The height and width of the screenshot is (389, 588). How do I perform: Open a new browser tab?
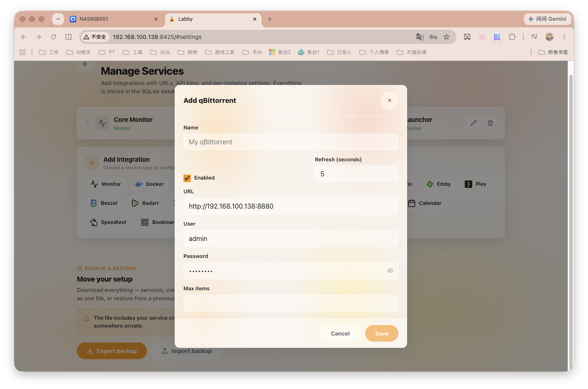(270, 19)
